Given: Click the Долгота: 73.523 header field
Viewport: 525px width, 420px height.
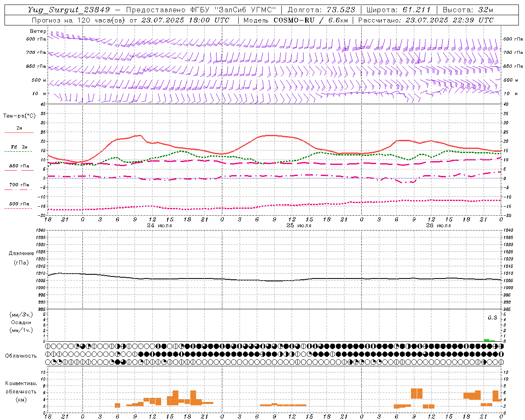Looking at the screenshot, I should coord(321,10).
